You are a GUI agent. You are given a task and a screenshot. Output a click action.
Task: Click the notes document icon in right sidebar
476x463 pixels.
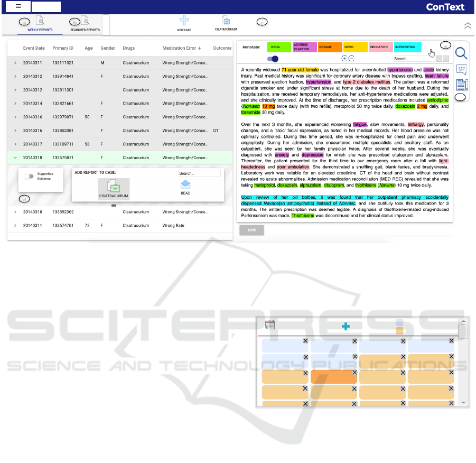(461, 85)
